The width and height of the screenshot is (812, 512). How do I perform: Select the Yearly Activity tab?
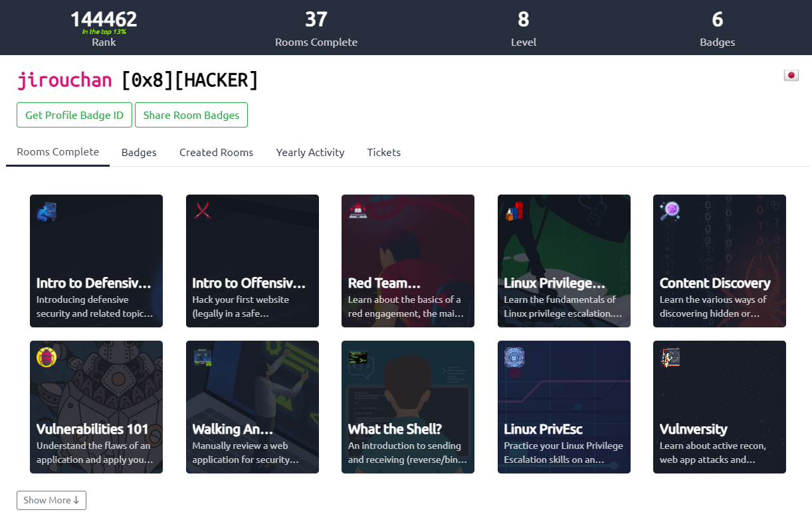[x=310, y=152]
